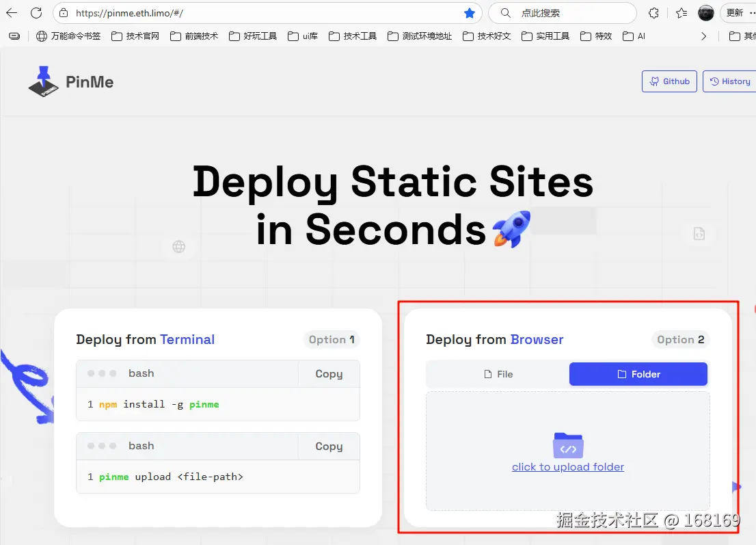
Task: Click the PinMe brand name text
Action: (90, 82)
